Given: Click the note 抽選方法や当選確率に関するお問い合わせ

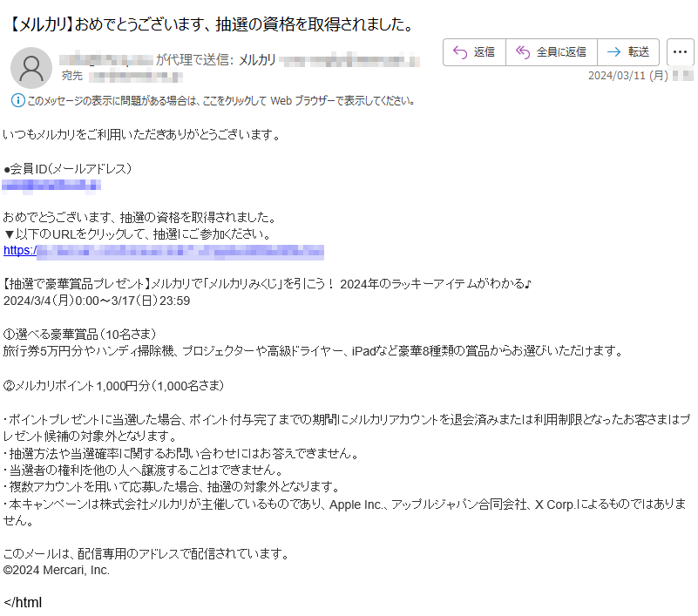Looking at the screenshot, I should click(x=181, y=454).
